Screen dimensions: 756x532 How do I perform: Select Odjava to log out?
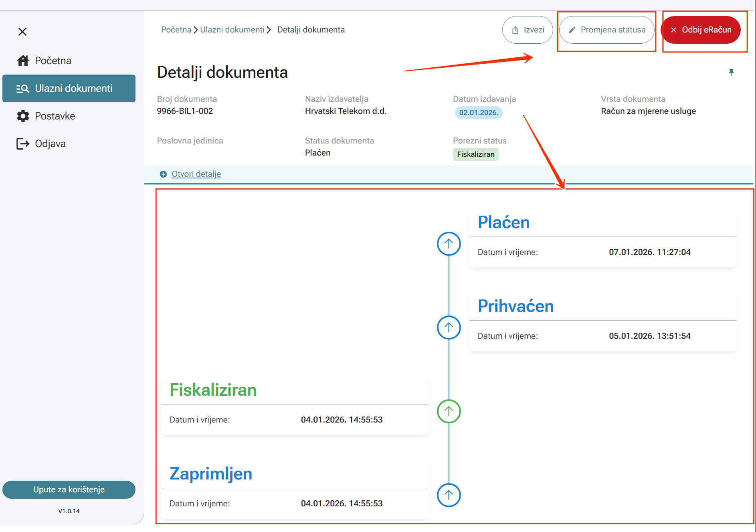[x=50, y=144]
